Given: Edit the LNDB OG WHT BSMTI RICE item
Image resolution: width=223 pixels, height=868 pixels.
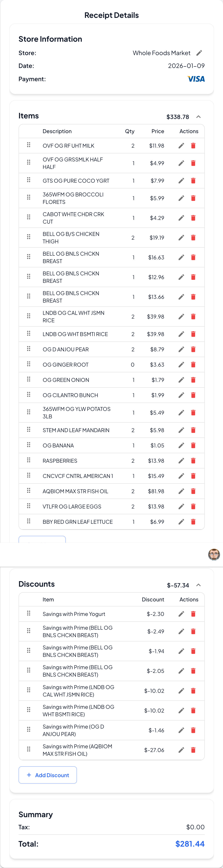Looking at the screenshot, I should (181, 334).
